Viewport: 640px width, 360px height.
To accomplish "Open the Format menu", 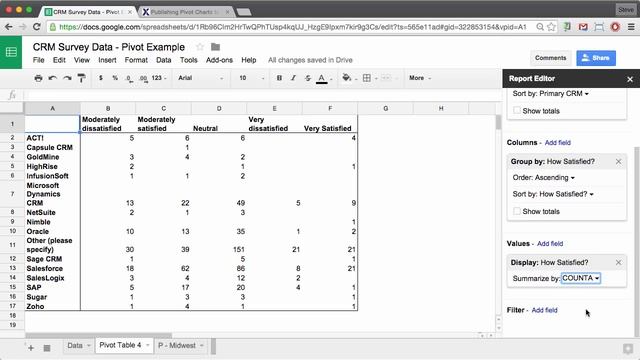I will click(136, 60).
